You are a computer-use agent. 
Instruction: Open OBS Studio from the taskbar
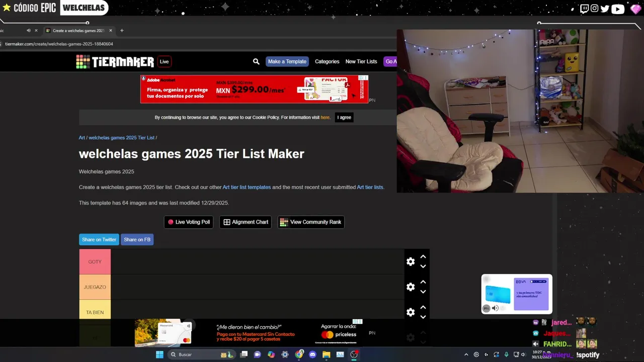tap(354, 354)
